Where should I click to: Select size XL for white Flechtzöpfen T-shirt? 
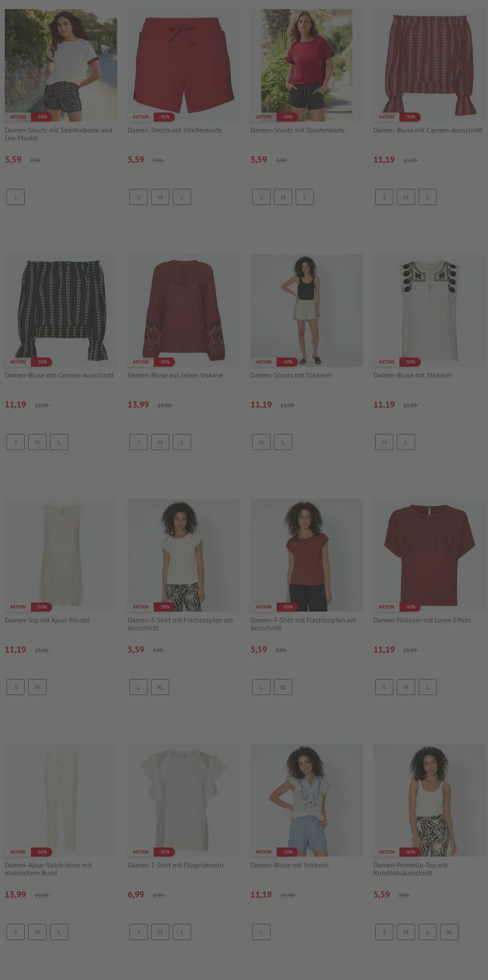pos(160,687)
